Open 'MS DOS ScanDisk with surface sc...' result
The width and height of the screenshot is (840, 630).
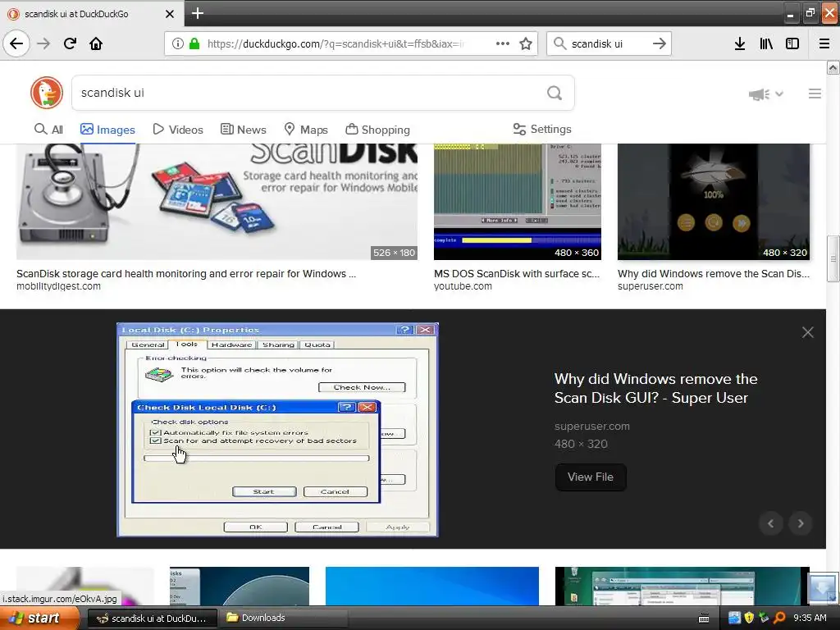[517, 274]
